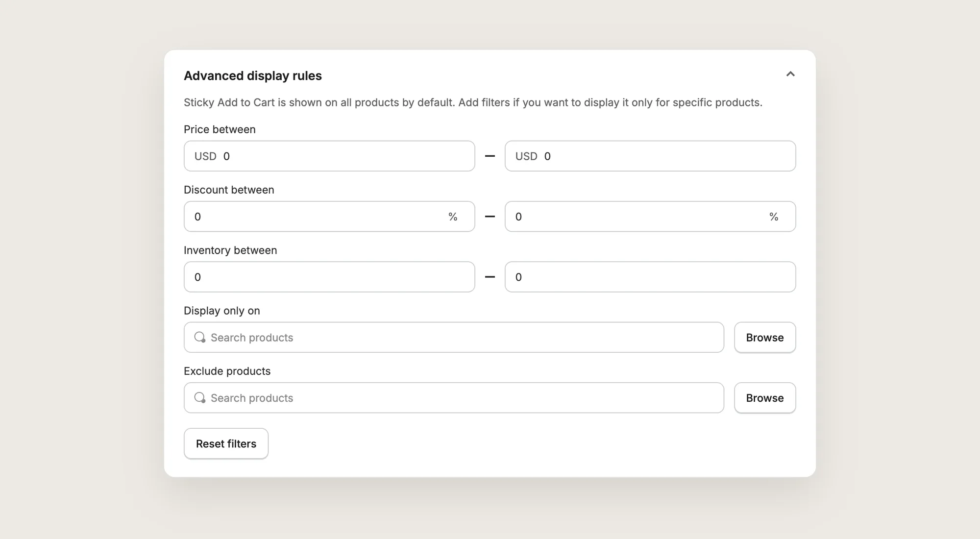Click the Inventory between label
This screenshot has height=539, width=980.
click(x=230, y=250)
